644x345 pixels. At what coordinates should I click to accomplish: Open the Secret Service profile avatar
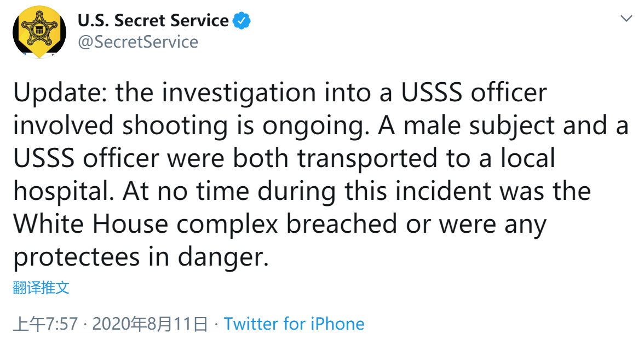tap(39, 32)
